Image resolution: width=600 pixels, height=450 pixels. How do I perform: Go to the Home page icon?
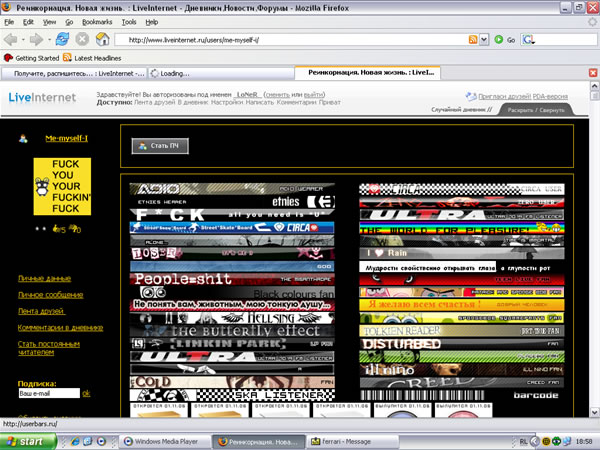pos(103,39)
